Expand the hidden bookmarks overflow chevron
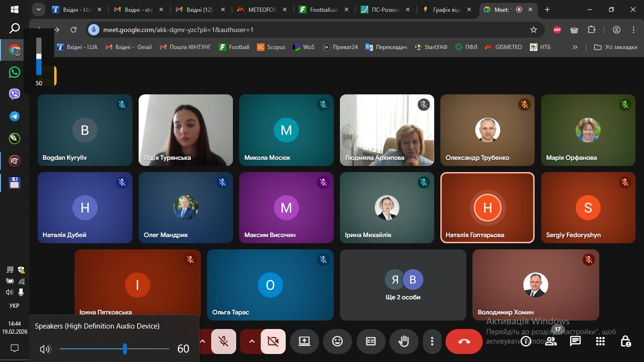 (x=575, y=47)
